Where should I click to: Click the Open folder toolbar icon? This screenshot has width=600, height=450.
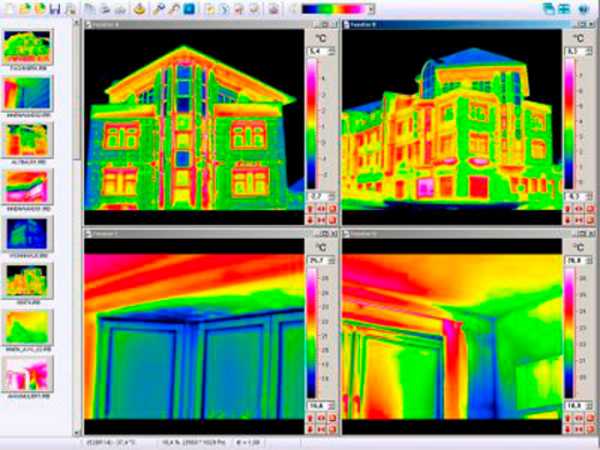click(x=25, y=8)
